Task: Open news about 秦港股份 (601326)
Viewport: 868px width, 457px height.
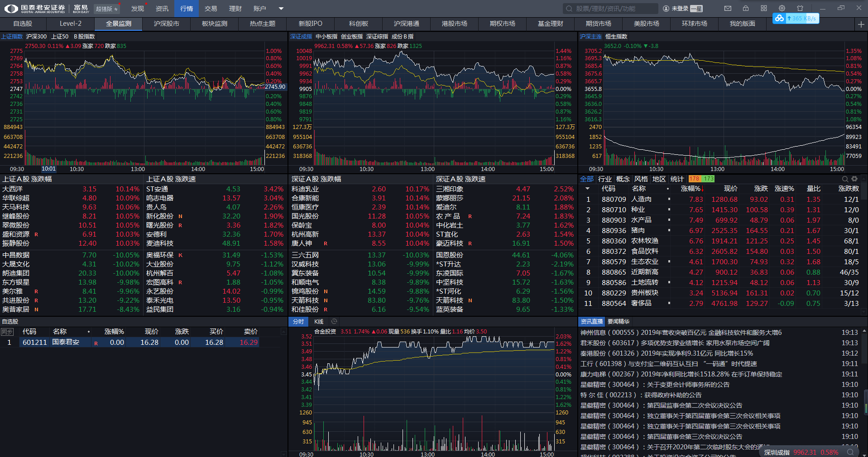Action: coord(667,353)
